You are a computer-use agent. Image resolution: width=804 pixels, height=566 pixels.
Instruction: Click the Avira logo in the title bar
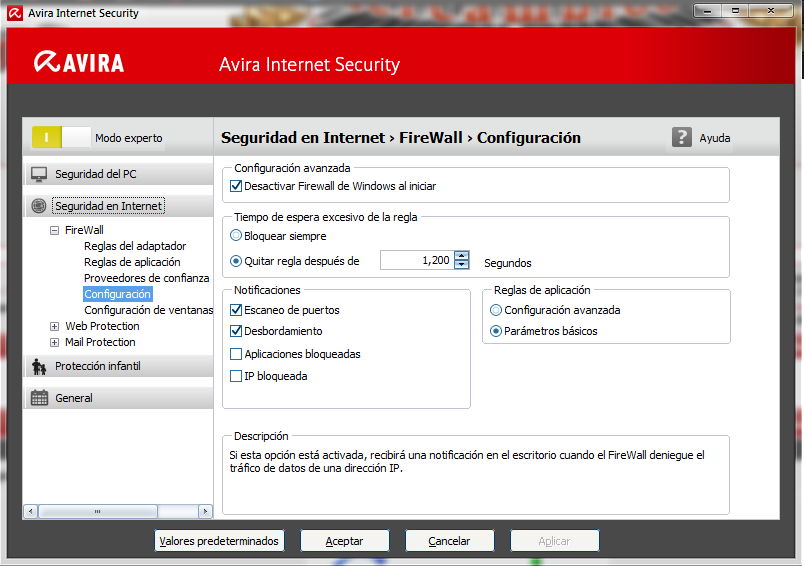pos(15,13)
